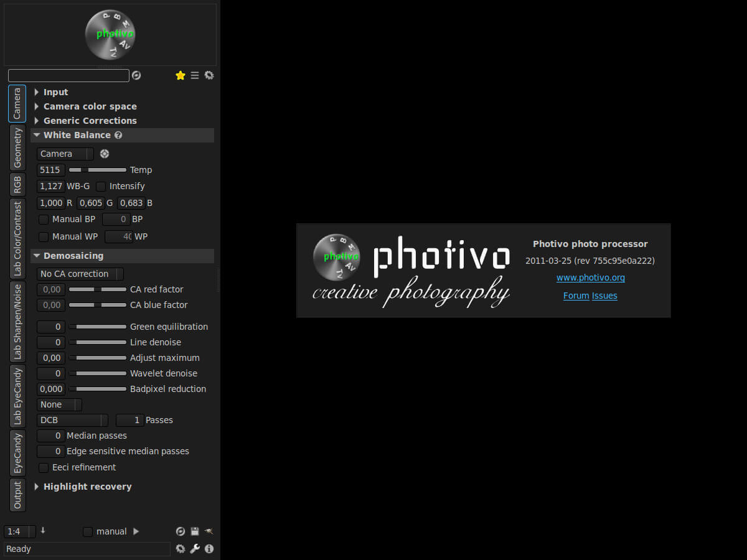Enable the Intensify checkbox
Viewport: 747px width, 560px height.
coord(101,186)
